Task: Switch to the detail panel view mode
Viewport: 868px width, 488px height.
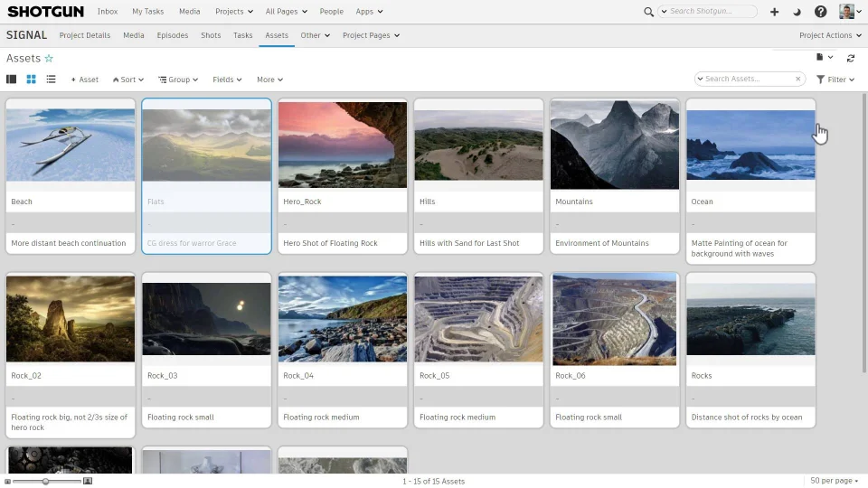Action: pyautogui.click(x=11, y=80)
